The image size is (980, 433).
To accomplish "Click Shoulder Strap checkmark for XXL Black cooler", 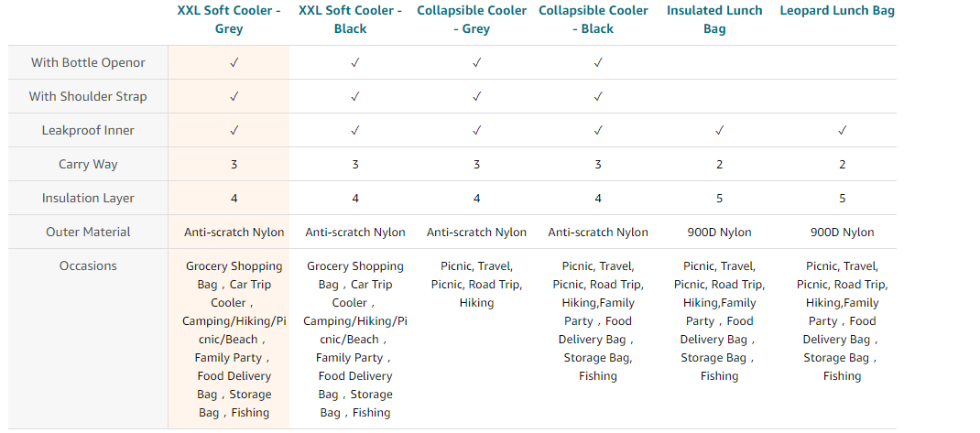I will [355, 96].
